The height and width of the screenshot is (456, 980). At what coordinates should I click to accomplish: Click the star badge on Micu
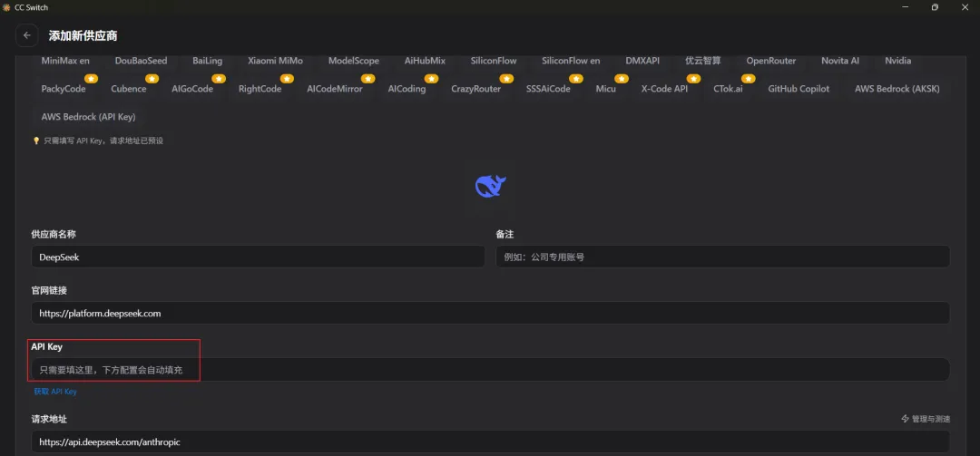[622, 79]
